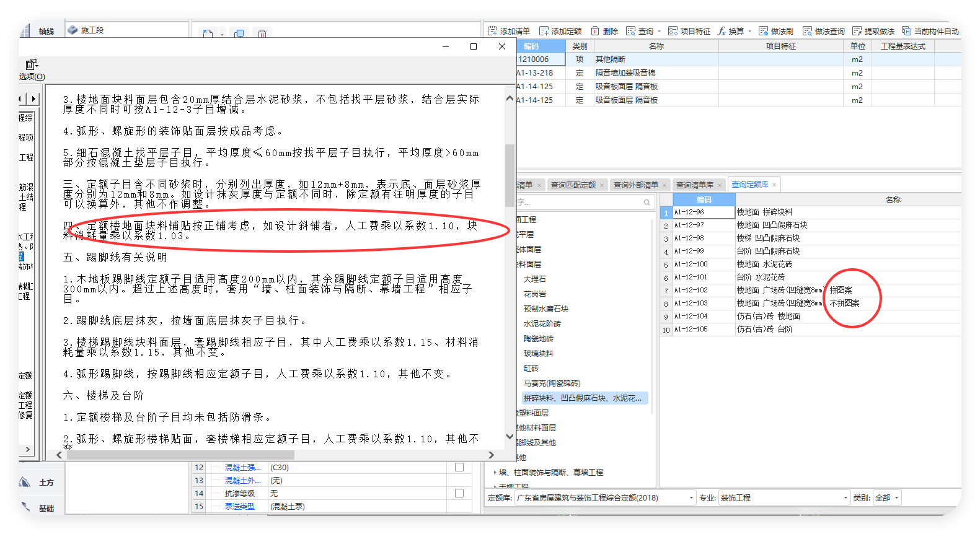Click the 类别 column header
This screenshot has width=980, height=534.
click(x=580, y=46)
